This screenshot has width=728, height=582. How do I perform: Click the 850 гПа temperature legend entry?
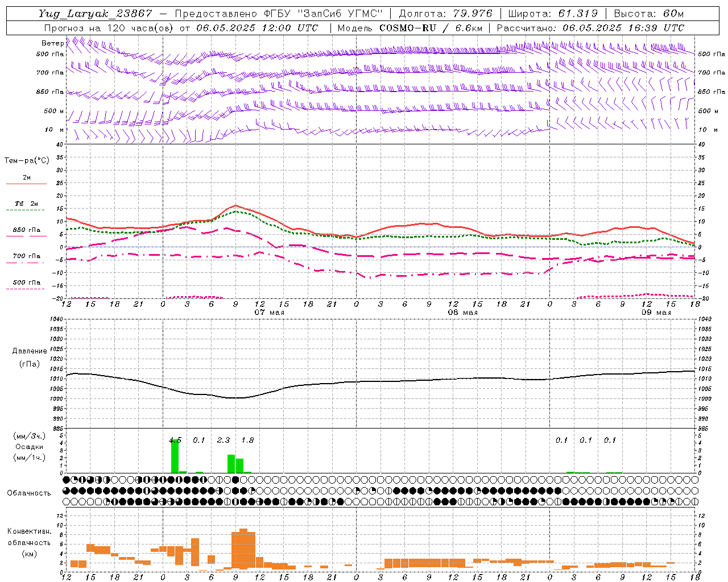coord(26,230)
